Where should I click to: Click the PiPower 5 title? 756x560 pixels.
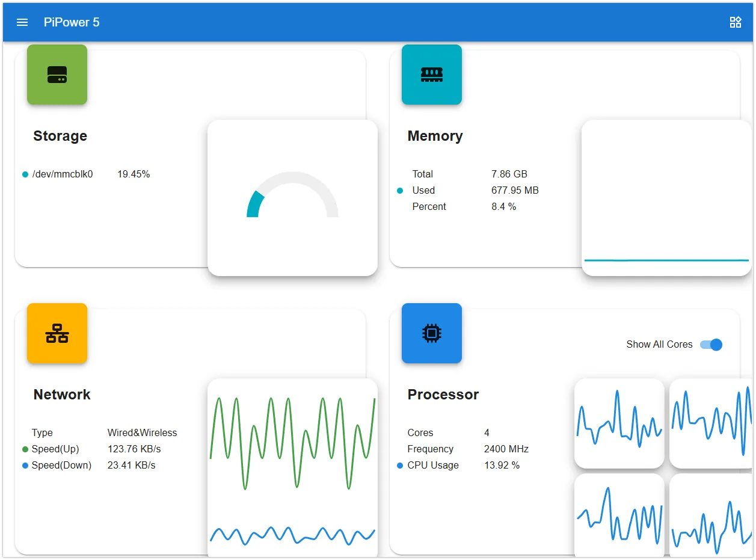[72, 22]
